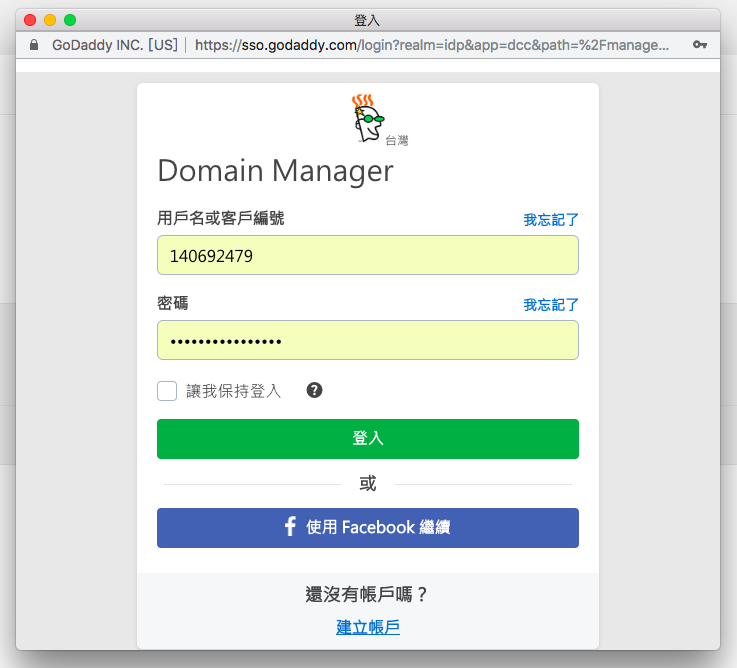This screenshot has width=737, height=668.
Task: Continue with the 使用 Facebook 繼續 button
Action: pyautogui.click(x=368, y=527)
